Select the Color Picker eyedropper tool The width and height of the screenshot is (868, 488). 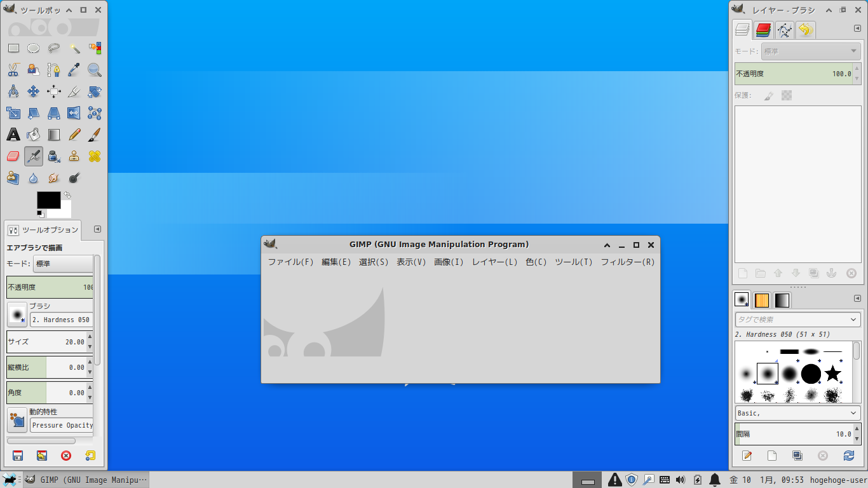pos(74,70)
